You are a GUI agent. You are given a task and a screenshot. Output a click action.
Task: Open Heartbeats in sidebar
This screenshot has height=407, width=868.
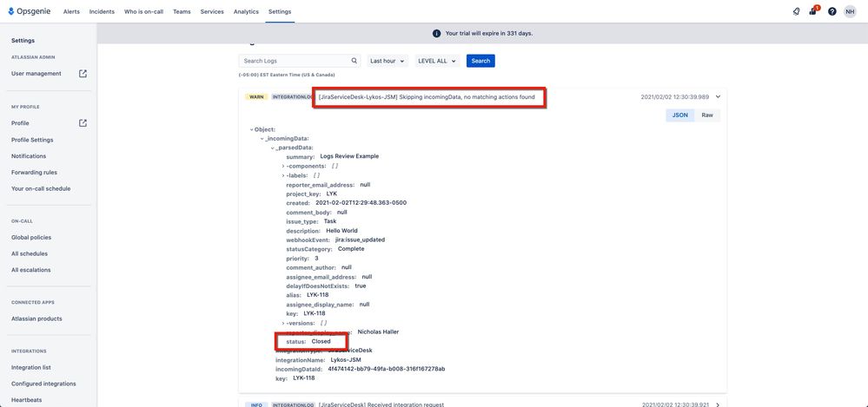pos(27,400)
